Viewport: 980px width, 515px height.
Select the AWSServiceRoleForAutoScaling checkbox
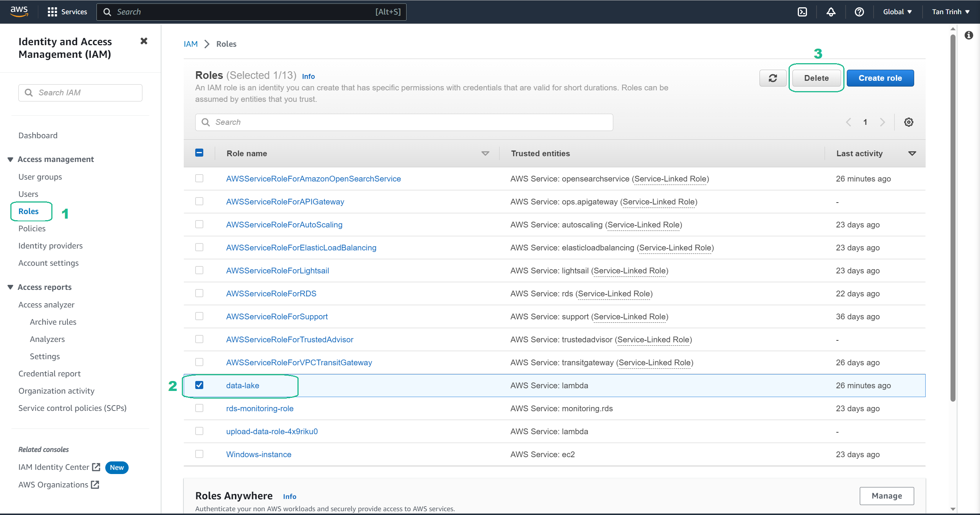point(199,224)
